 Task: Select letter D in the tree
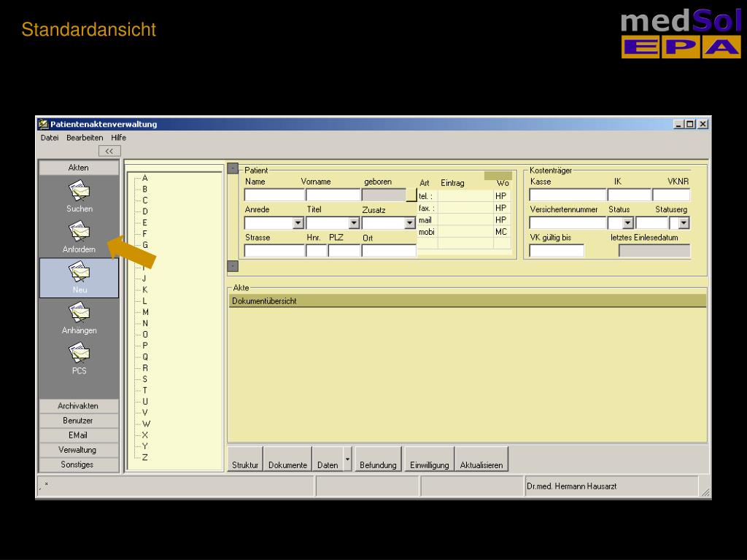point(145,211)
